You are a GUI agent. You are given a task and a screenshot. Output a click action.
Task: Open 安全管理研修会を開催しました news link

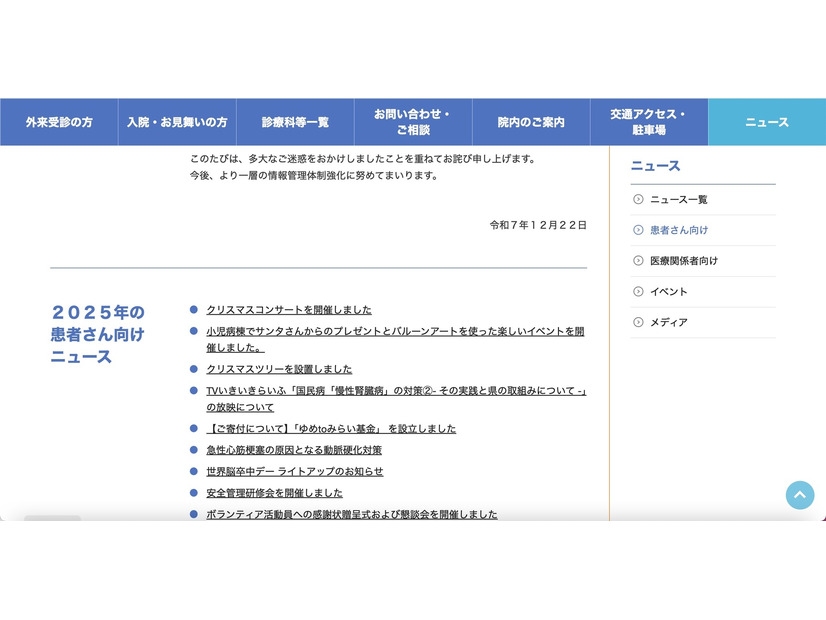click(x=274, y=493)
